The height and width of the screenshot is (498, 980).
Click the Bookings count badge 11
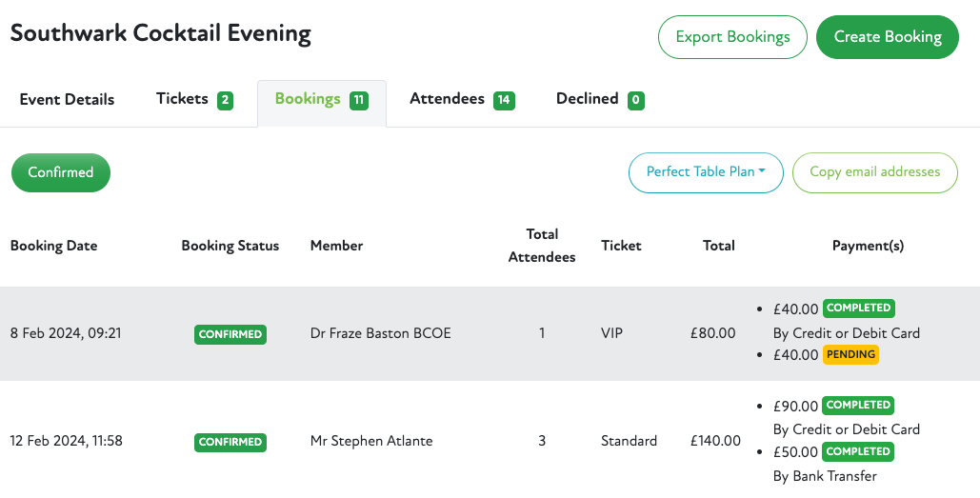coord(359,100)
